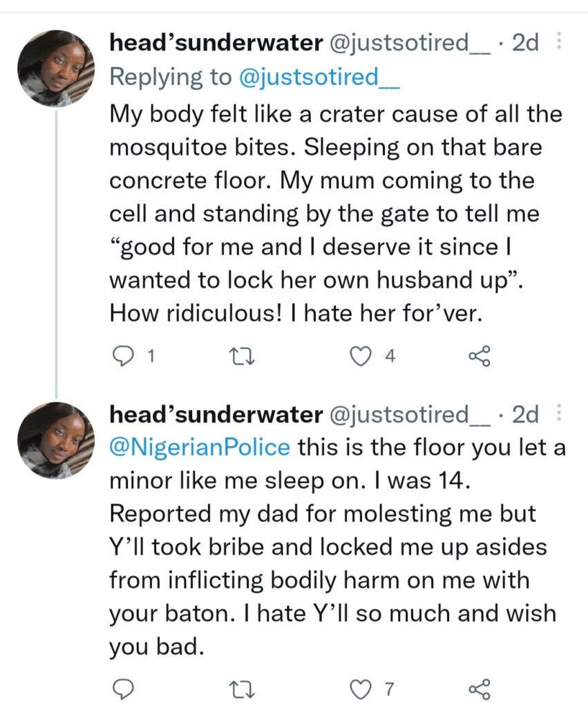Like the second tweet with 7 likes
This screenshot has height=708, width=588.
point(359,689)
